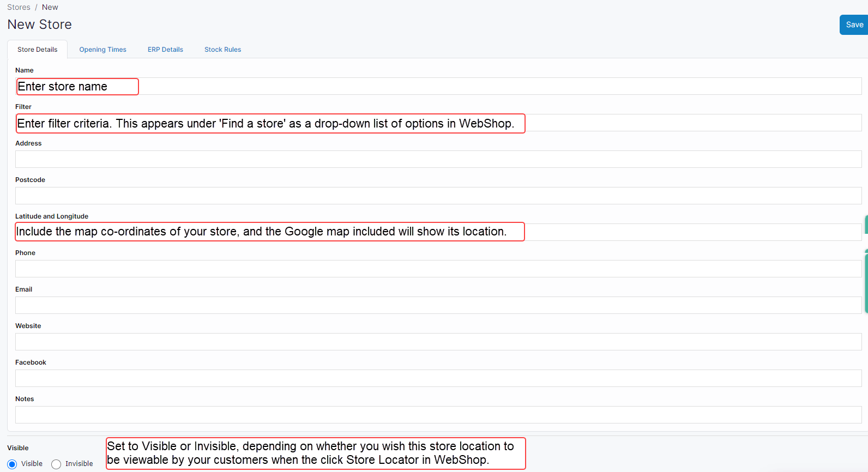Select the Visible radio button

tap(12, 464)
